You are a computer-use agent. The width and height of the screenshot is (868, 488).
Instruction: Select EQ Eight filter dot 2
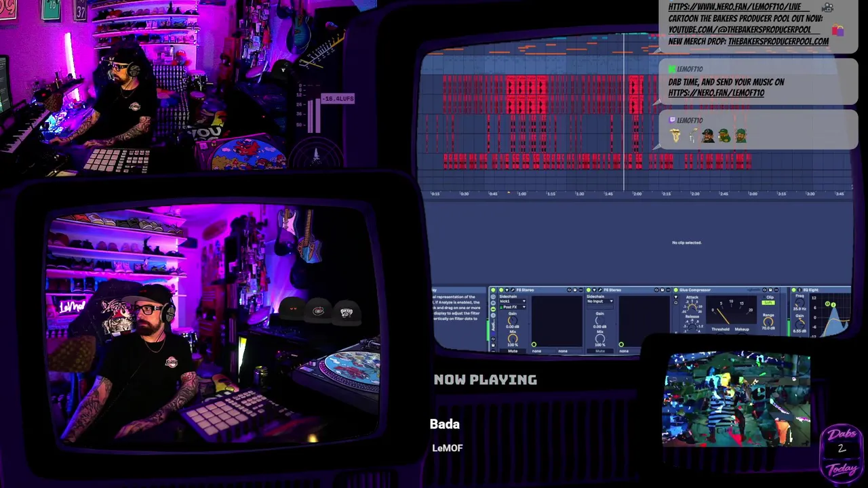833,305
